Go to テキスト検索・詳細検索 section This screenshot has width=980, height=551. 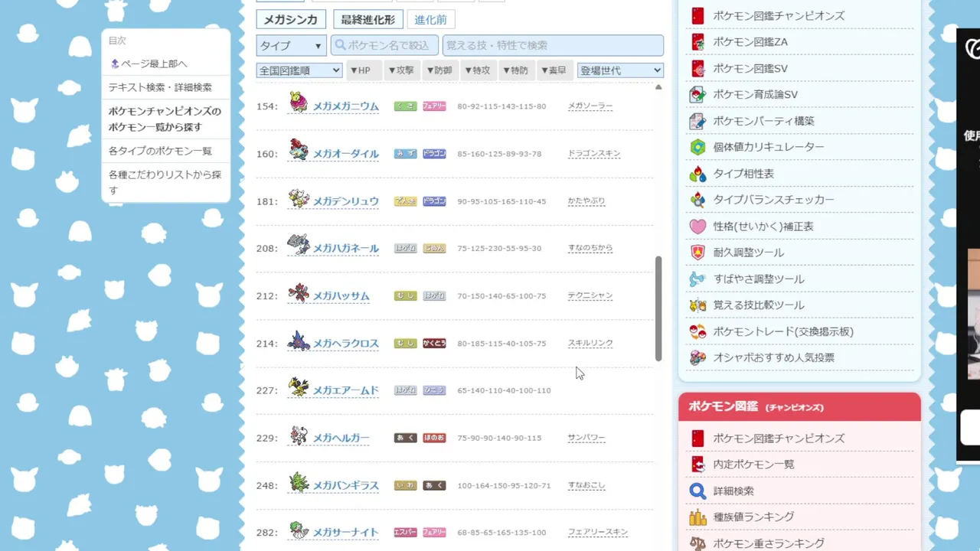click(x=160, y=87)
